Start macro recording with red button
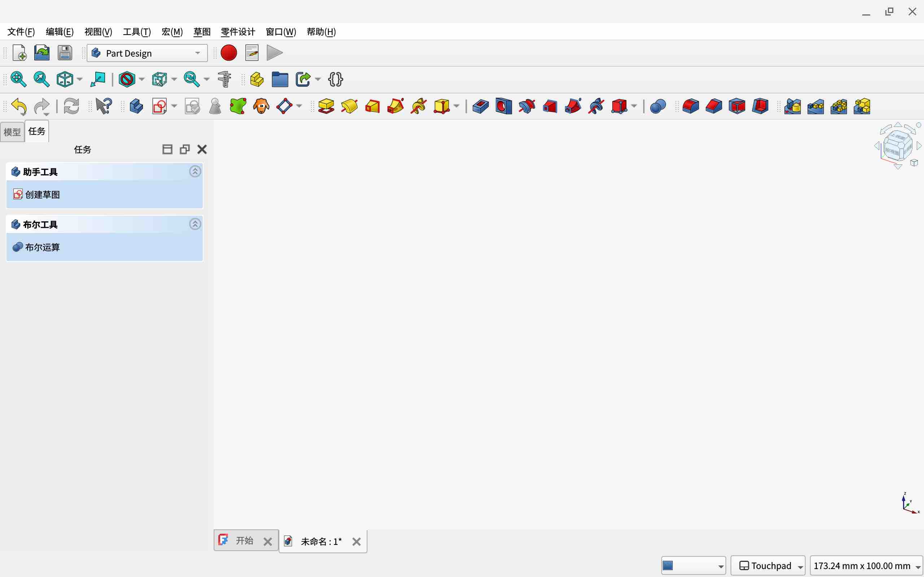 point(229,53)
